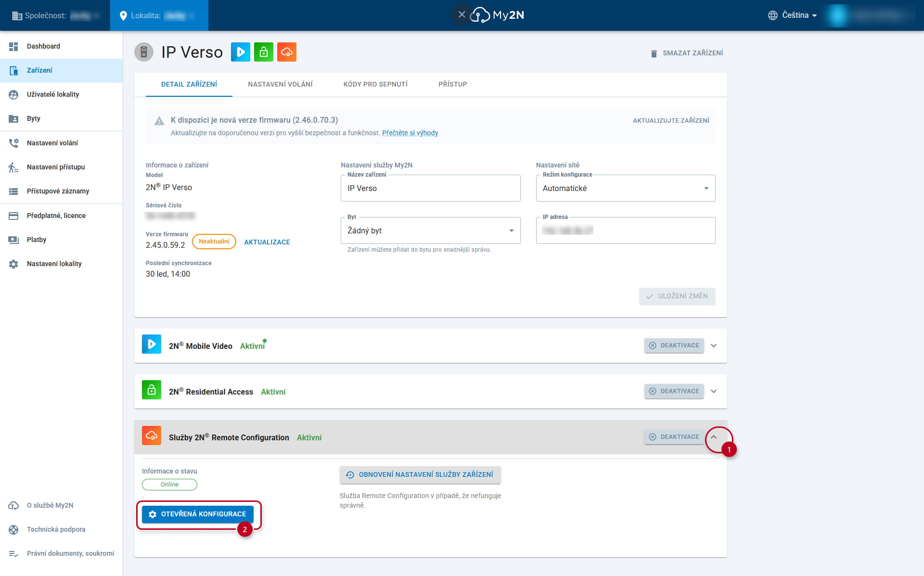924x576 pixels.
Task: Open the Lokalita site selector
Action: pos(159,15)
